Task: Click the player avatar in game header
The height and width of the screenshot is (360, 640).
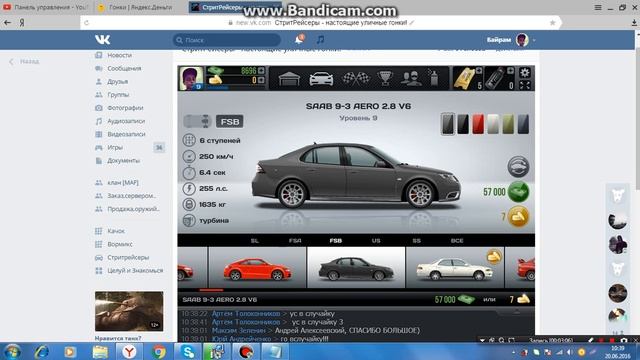Action: pos(191,78)
